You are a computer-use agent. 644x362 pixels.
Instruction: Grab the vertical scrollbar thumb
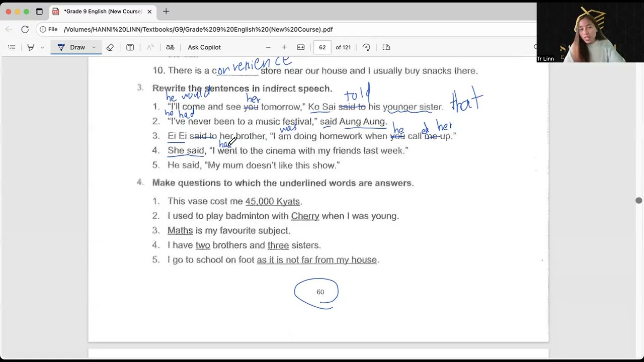pyautogui.click(x=639, y=201)
